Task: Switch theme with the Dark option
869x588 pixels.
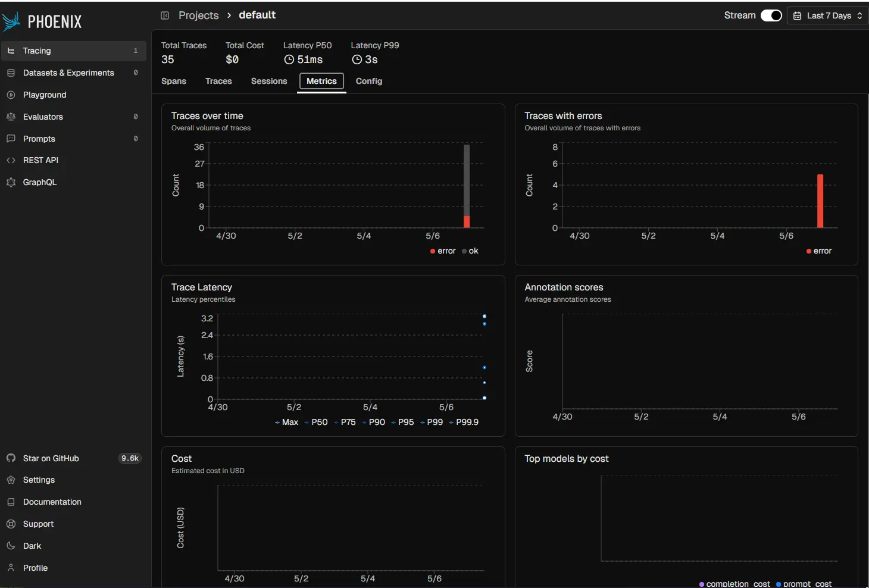Action: tap(73, 546)
